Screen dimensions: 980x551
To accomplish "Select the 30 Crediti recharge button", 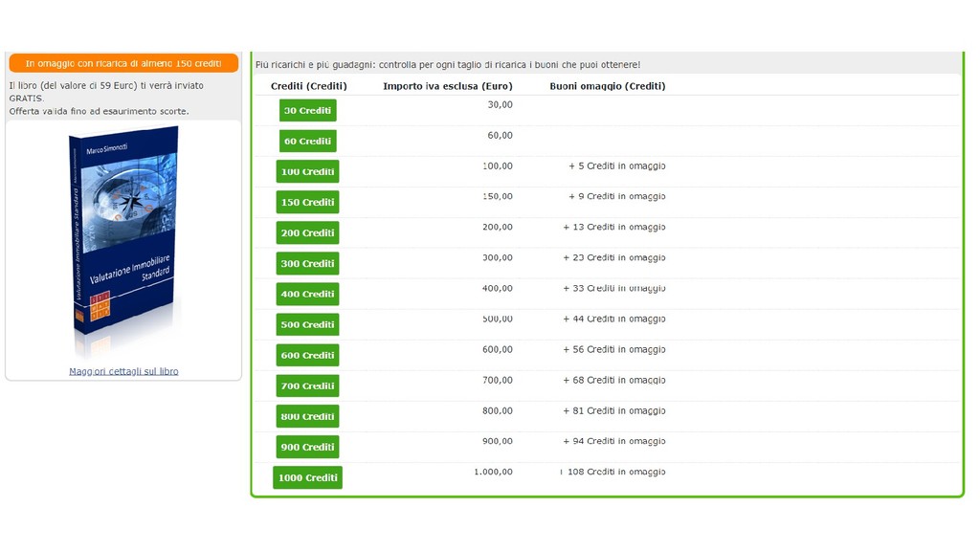I will point(307,110).
